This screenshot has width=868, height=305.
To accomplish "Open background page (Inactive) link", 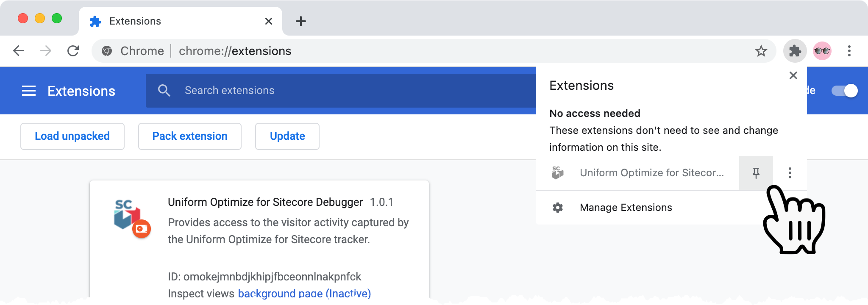I will [304, 294].
